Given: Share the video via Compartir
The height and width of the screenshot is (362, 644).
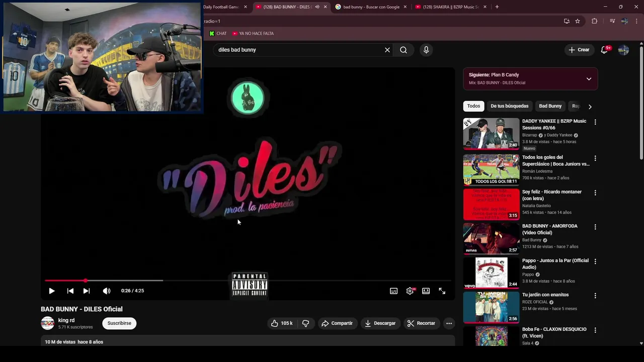Looking at the screenshot, I should (337, 323).
